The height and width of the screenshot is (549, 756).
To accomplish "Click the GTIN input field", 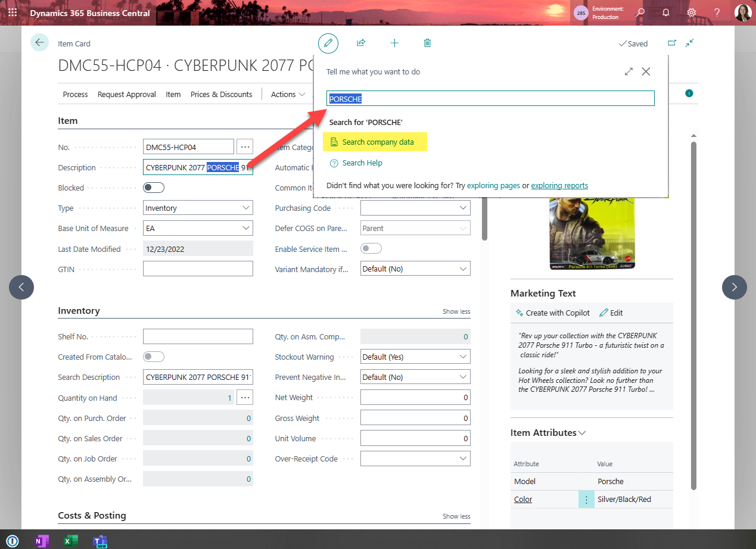I will click(x=198, y=269).
